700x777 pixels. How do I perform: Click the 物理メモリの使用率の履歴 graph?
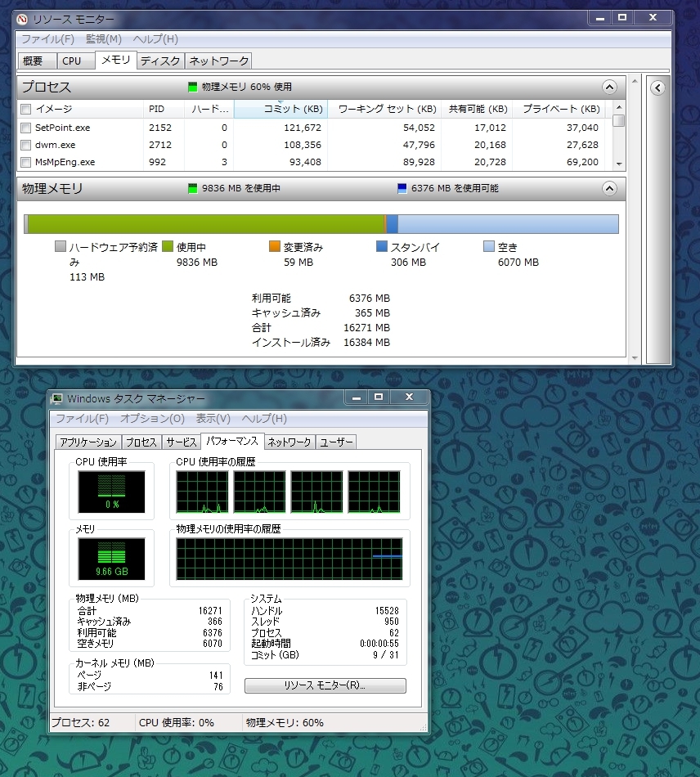click(289, 559)
